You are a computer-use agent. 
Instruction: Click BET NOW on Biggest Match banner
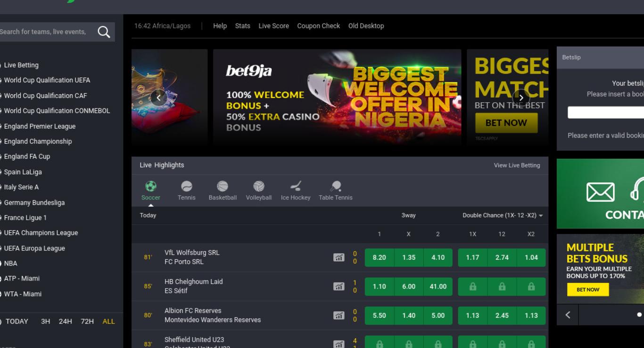(506, 123)
